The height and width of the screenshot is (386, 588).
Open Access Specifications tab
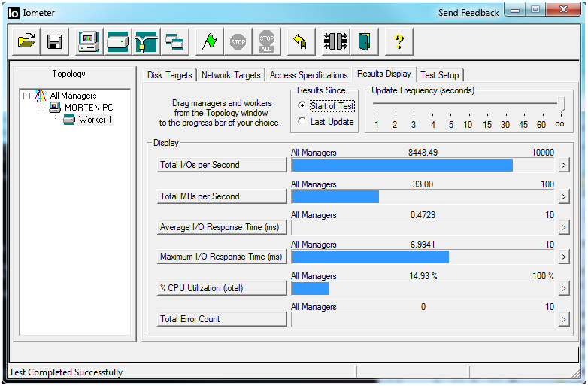point(308,75)
